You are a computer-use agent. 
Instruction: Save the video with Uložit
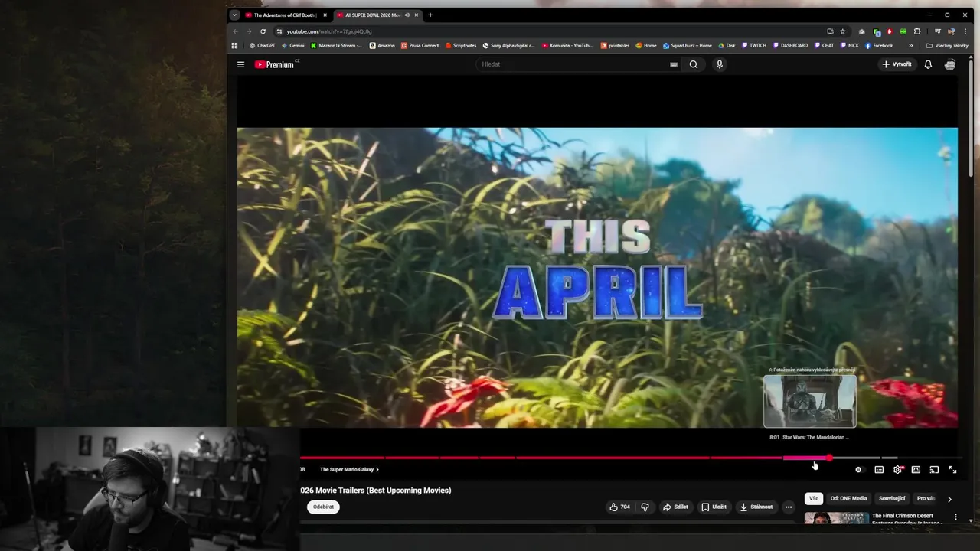714,507
